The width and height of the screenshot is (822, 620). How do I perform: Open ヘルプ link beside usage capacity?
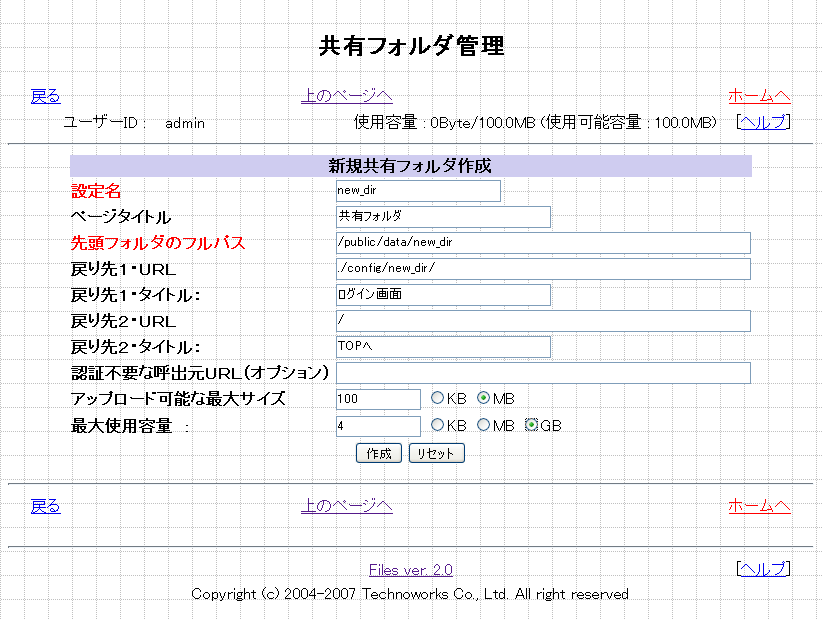(763, 122)
